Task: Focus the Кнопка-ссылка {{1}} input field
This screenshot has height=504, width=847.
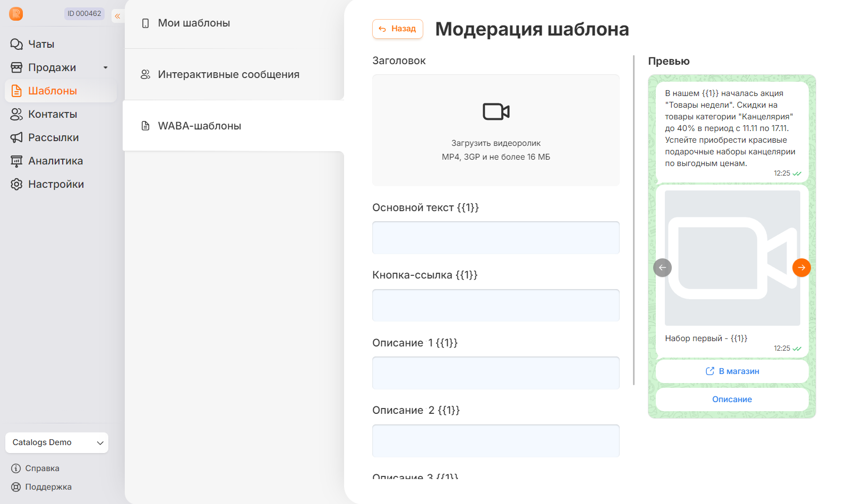Action: [x=496, y=305]
